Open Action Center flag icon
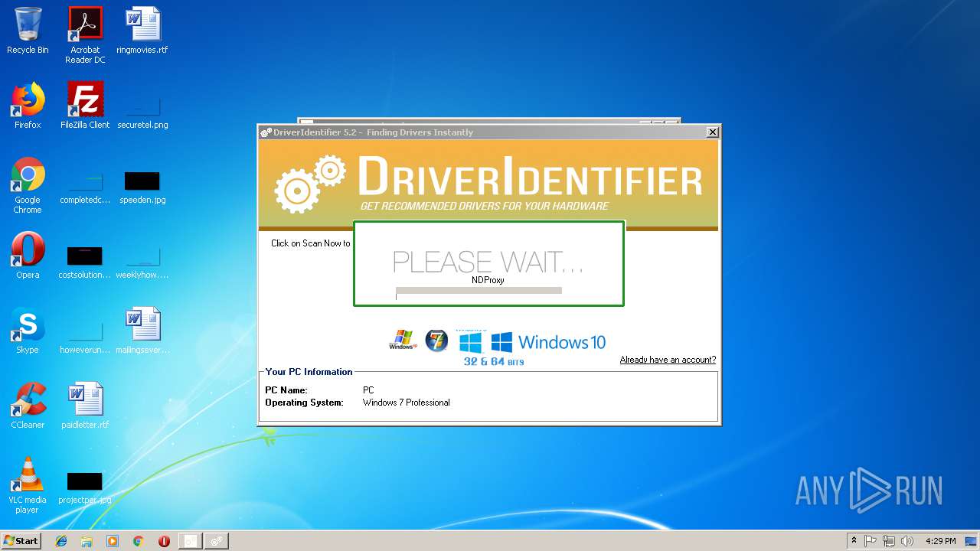 (x=871, y=541)
